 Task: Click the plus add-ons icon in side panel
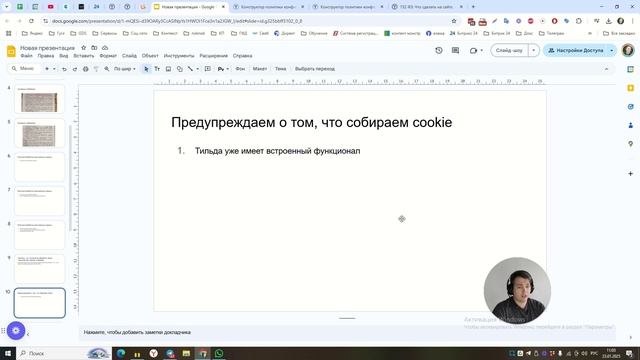[631, 173]
